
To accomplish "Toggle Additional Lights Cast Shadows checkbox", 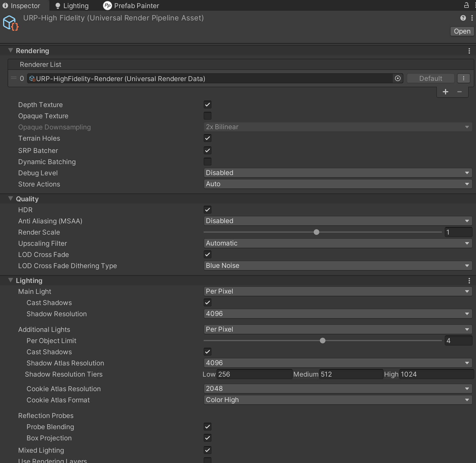I will (x=208, y=352).
